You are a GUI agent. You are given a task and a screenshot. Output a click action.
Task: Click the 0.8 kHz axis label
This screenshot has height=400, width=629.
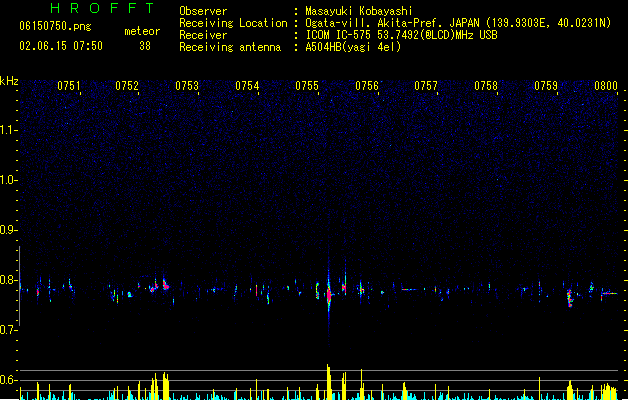[x=8, y=280]
